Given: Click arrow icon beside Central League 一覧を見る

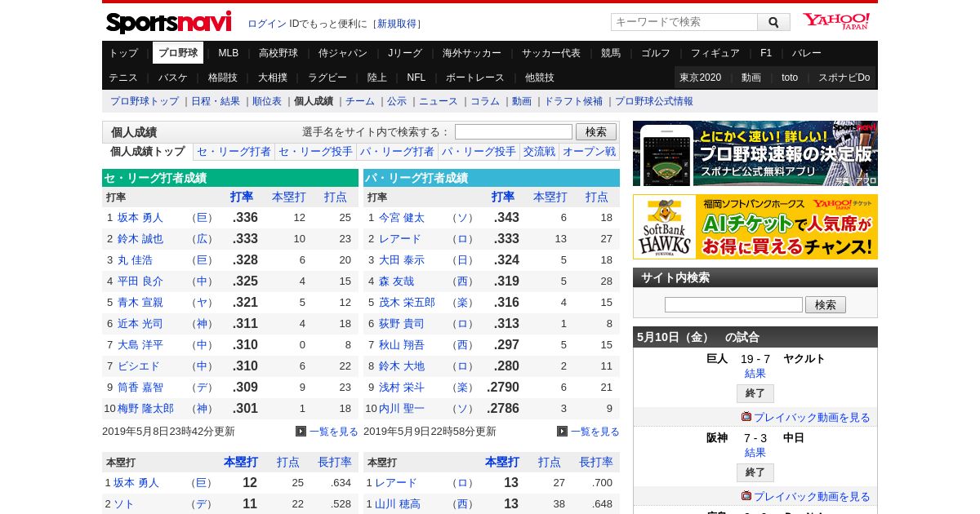Looking at the screenshot, I should [x=301, y=432].
